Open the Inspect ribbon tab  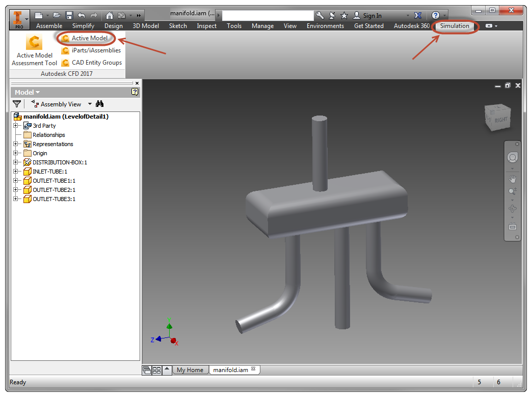click(x=206, y=26)
